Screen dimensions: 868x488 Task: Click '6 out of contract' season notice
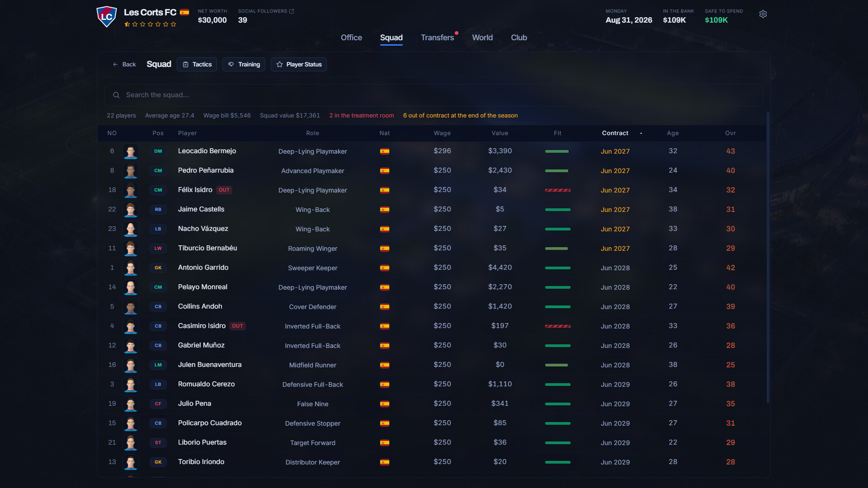tap(460, 116)
